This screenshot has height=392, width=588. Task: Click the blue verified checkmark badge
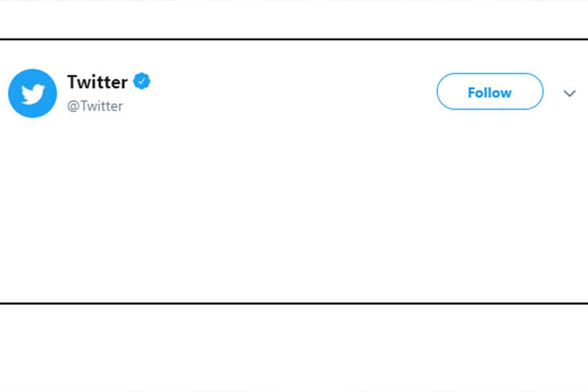[x=142, y=81]
